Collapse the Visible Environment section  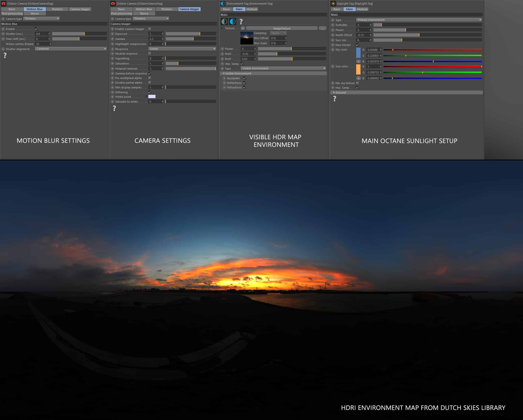point(273,73)
